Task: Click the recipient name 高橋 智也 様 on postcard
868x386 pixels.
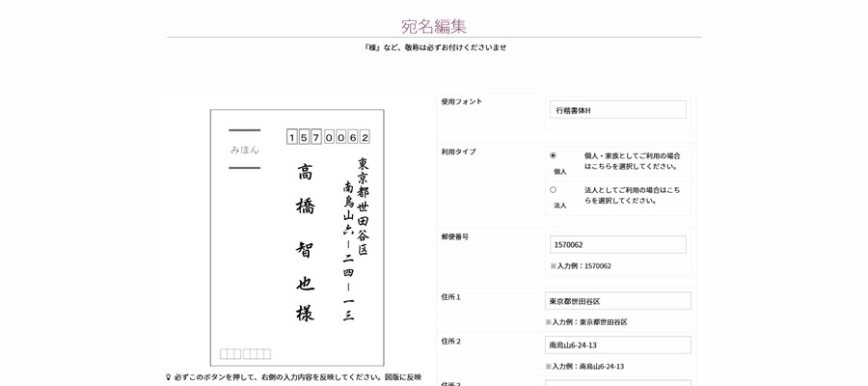Action: [305, 242]
